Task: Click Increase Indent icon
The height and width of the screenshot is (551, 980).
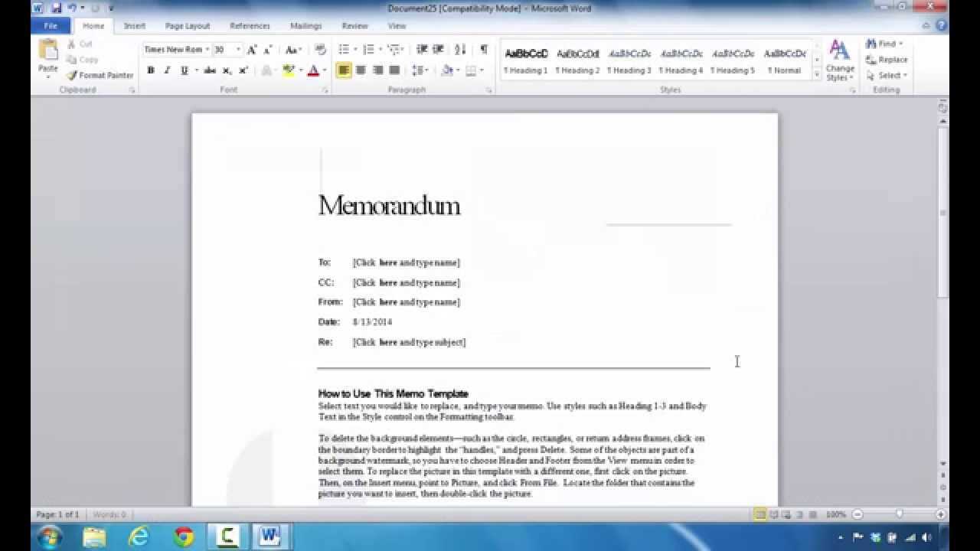Action: (438, 50)
